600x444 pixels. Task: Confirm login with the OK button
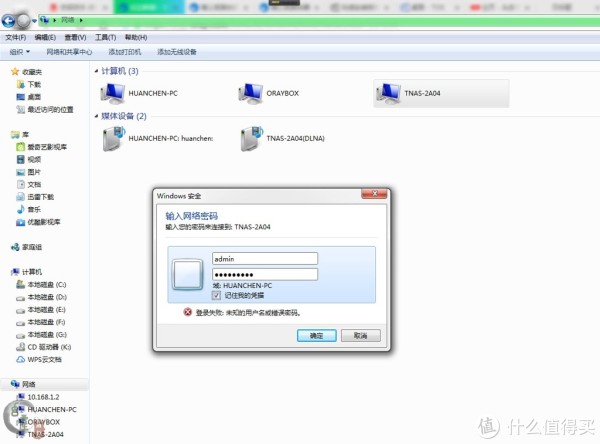pos(317,336)
